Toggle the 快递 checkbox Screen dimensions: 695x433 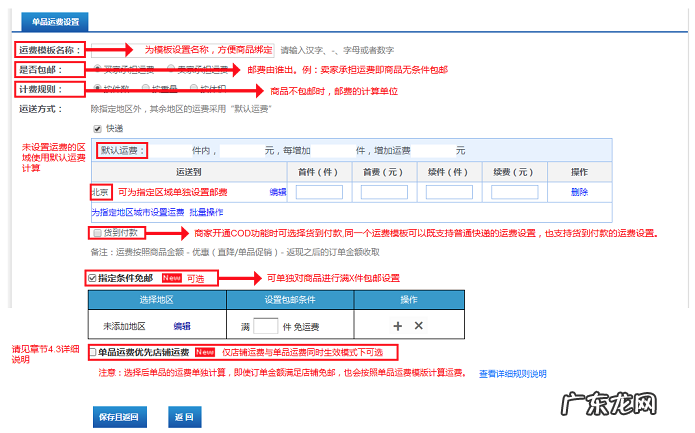click(x=98, y=129)
